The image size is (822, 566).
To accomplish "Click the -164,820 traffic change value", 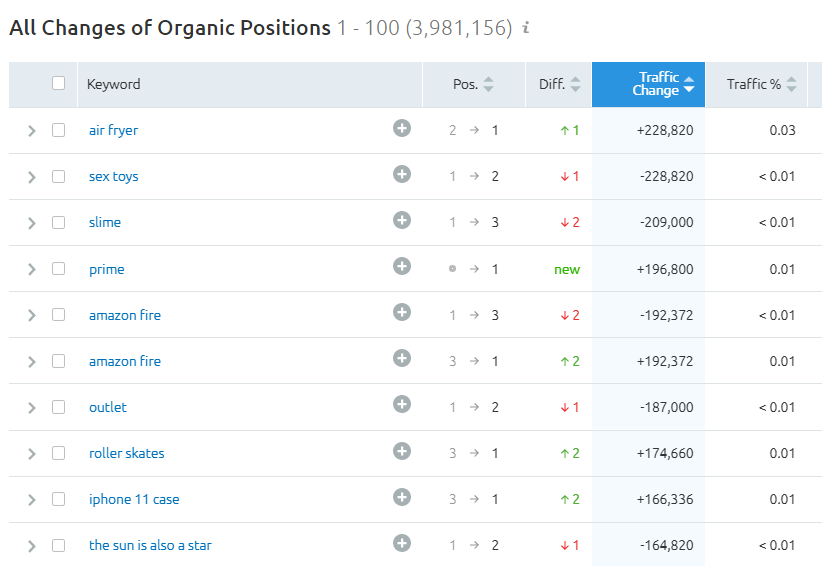I will (666, 546).
